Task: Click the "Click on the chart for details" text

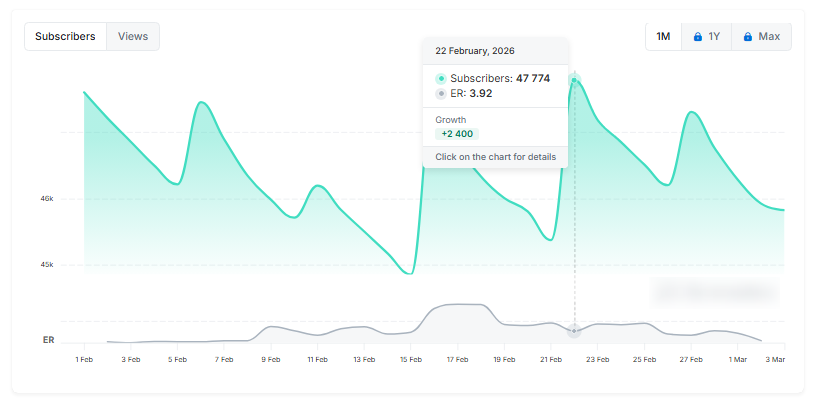Action: [495, 157]
